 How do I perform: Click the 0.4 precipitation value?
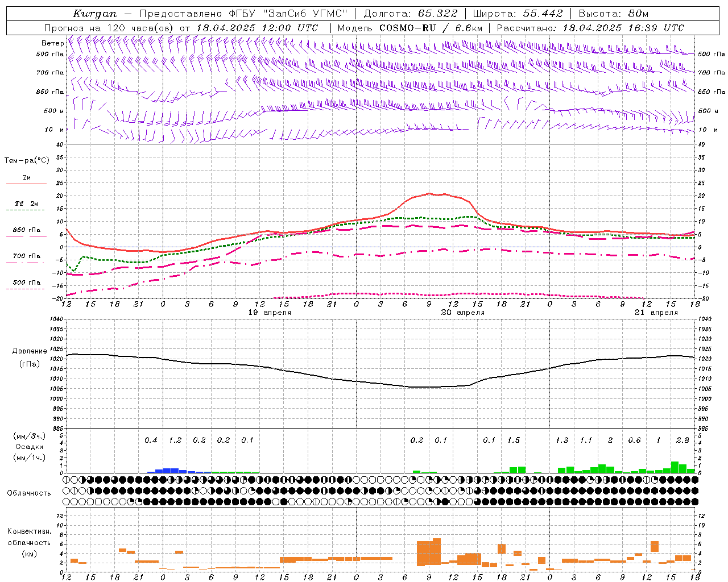pyautogui.click(x=151, y=440)
